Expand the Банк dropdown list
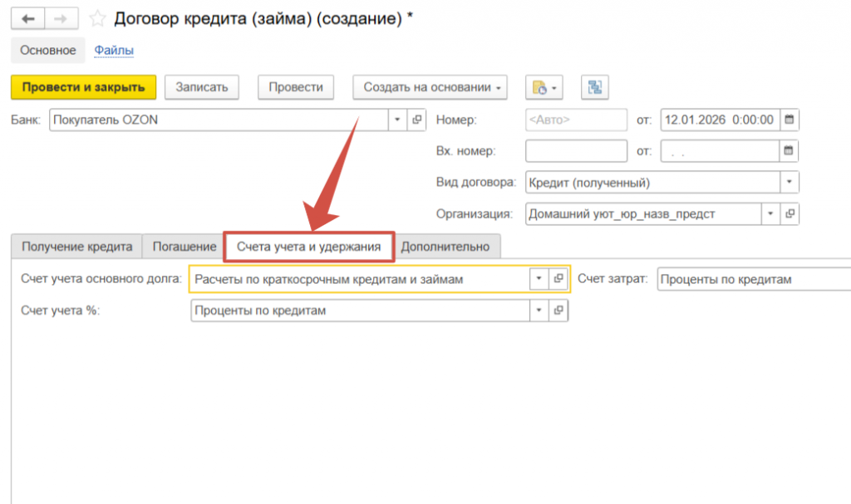The width and height of the screenshot is (851, 504). (x=396, y=120)
